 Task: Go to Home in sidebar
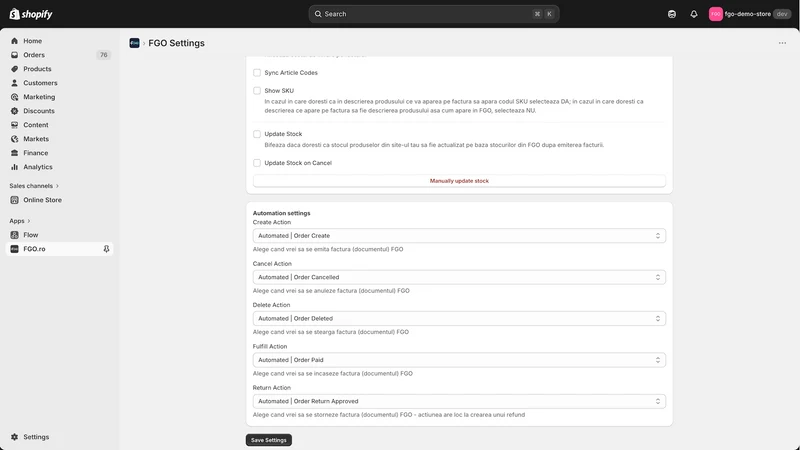(x=33, y=41)
